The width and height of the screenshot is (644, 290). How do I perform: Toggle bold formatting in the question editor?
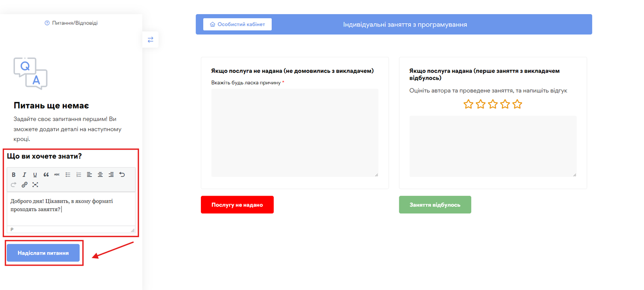coord(14,175)
